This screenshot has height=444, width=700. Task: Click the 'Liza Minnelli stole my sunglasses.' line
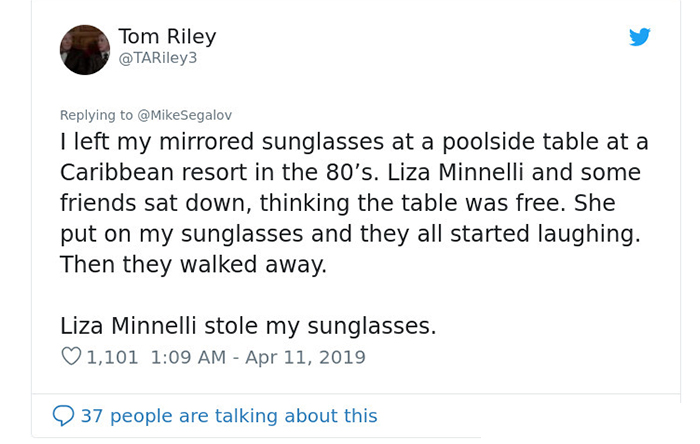(x=248, y=326)
